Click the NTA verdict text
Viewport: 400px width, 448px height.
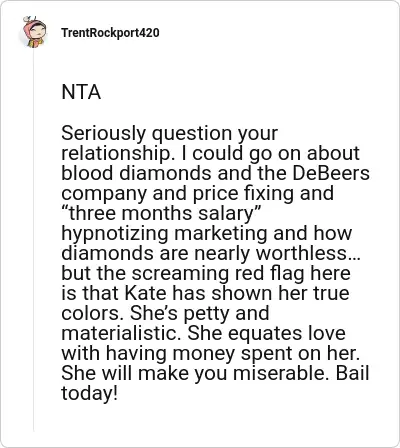[81, 92]
